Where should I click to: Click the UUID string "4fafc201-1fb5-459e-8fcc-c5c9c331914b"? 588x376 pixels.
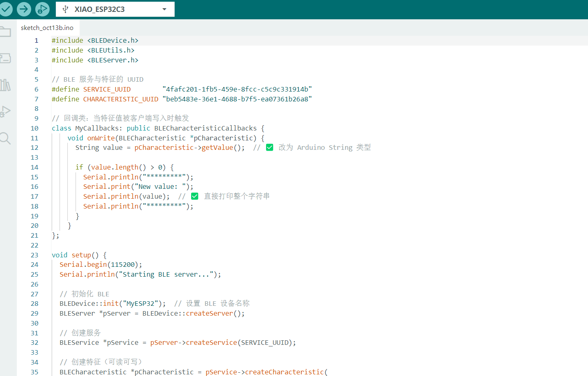(x=237, y=89)
